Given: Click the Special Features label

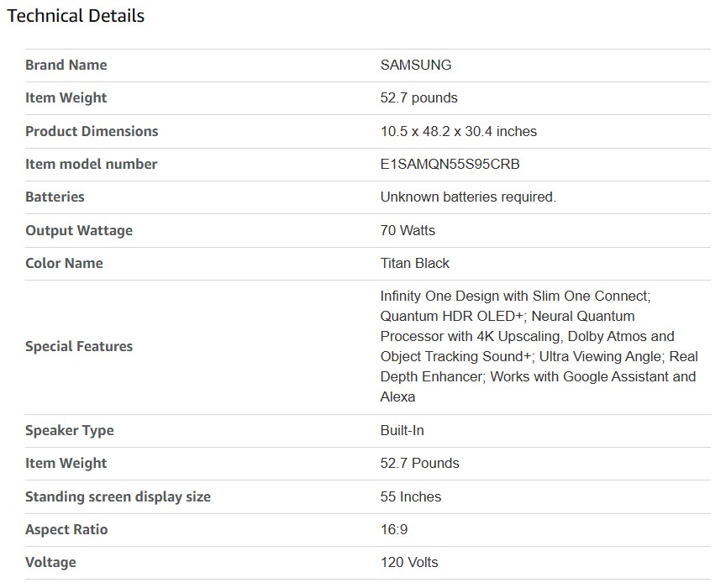Looking at the screenshot, I should click(79, 346).
